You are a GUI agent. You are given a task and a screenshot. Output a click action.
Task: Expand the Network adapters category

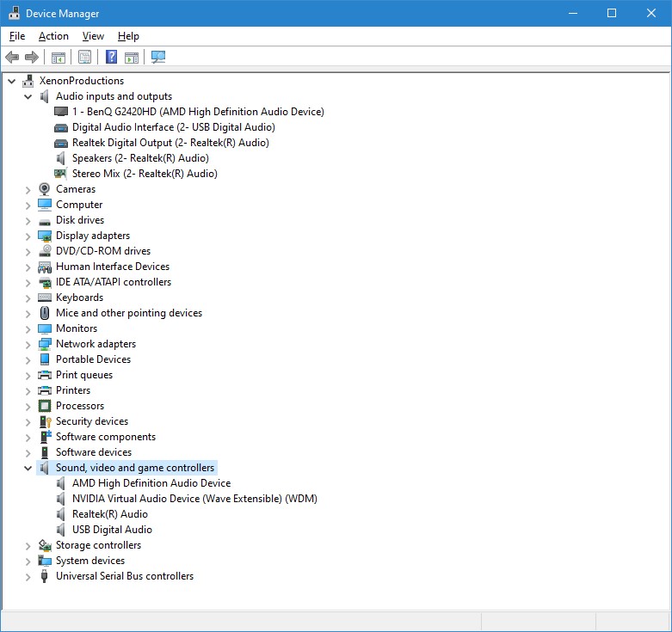[28, 344]
